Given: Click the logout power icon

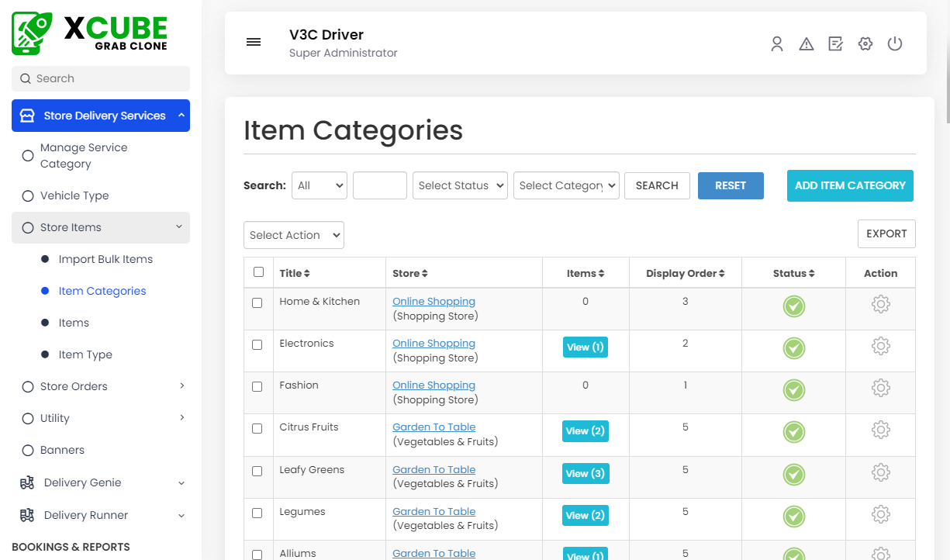Looking at the screenshot, I should pyautogui.click(x=895, y=43).
